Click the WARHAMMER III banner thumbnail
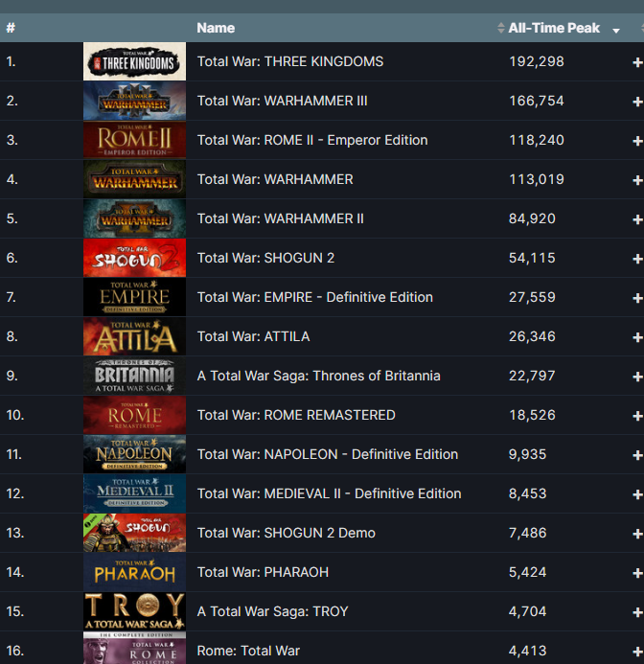The height and width of the screenshot is (664, 644). (135, 101)
